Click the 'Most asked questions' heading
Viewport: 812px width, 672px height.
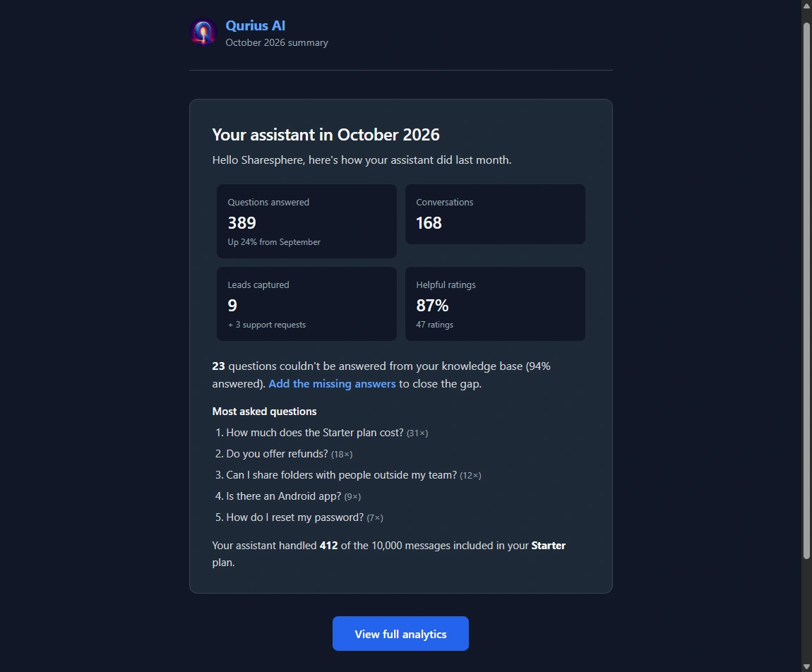click(x=264, y=411)
